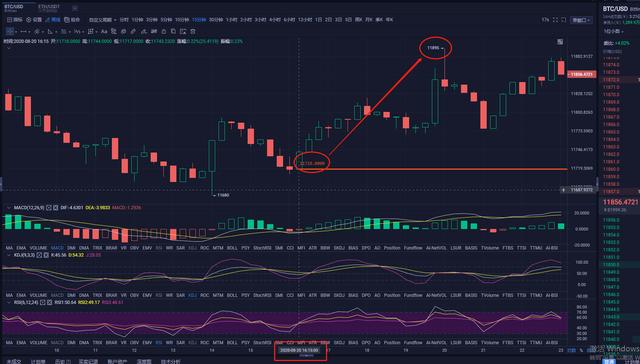Toggle MACD in the RSI pane row
The height and width of the screenshot is (364, 640).
click(57, 343)
